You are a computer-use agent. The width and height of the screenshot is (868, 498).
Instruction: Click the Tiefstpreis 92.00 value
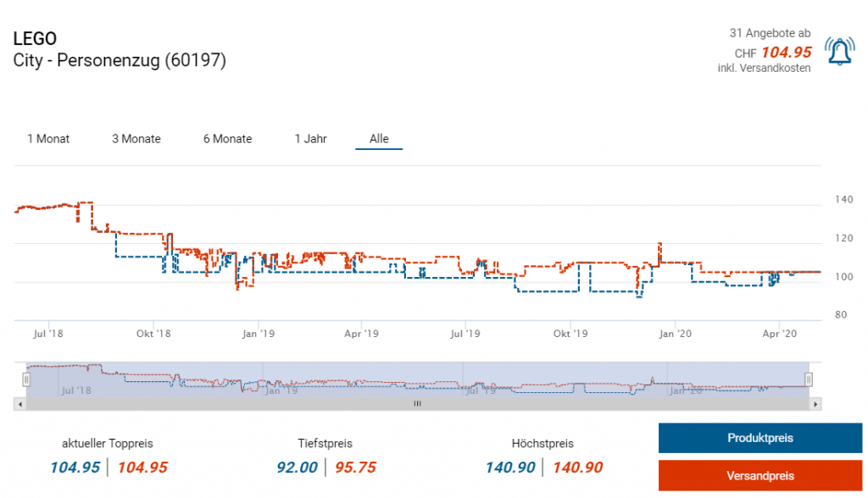coord(297,468)
